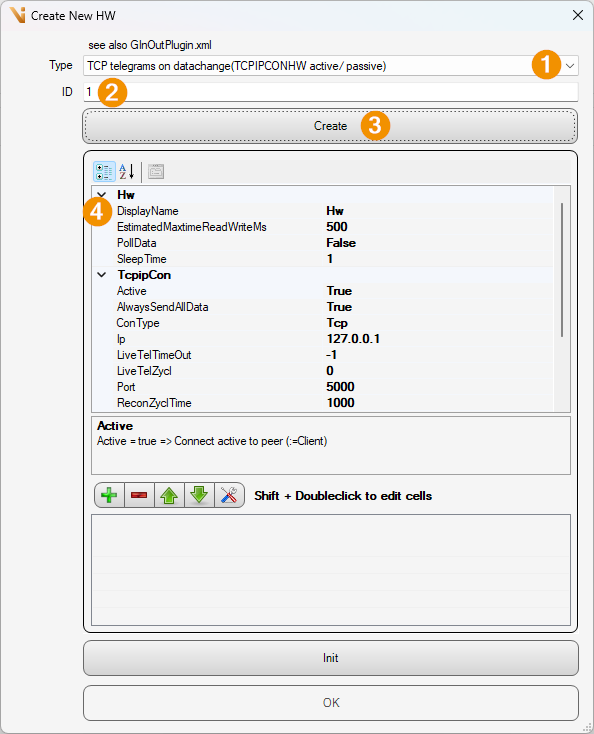Click the green move-up arrow icon
Screen dimensions: 594x734
(x=169, y=495)
